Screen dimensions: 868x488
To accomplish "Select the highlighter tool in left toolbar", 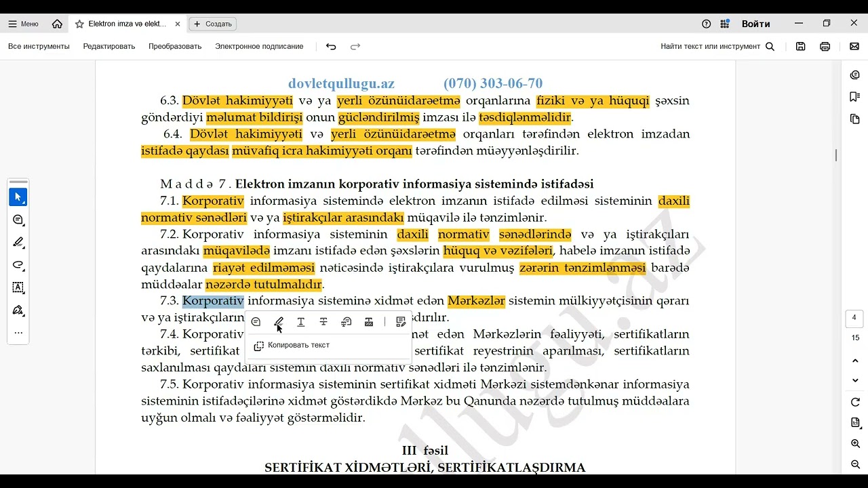I will coord(18,243).
